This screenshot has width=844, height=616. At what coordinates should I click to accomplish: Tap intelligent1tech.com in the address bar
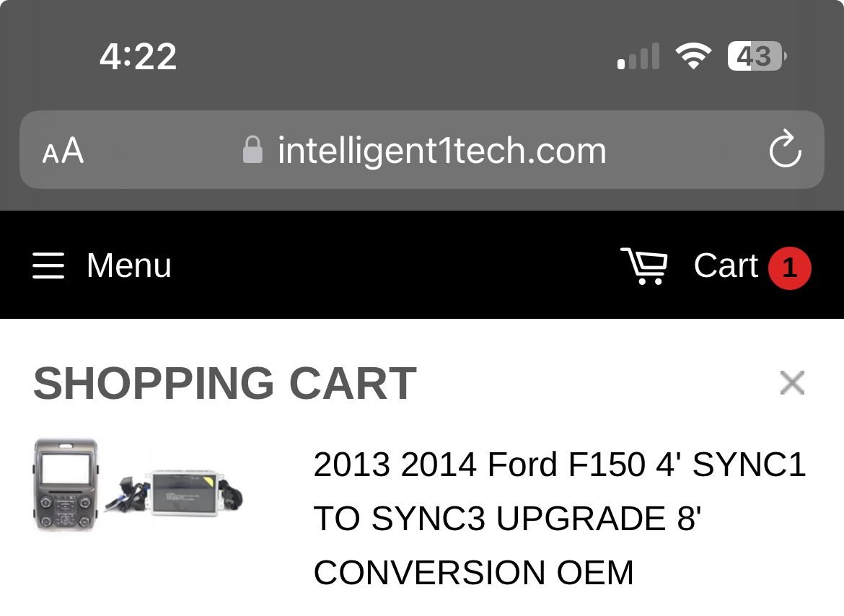441,150
